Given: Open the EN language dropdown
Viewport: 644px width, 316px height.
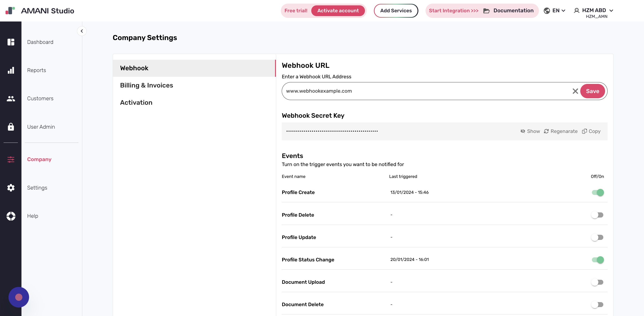Looking at the screenshot, I should 555,11.
